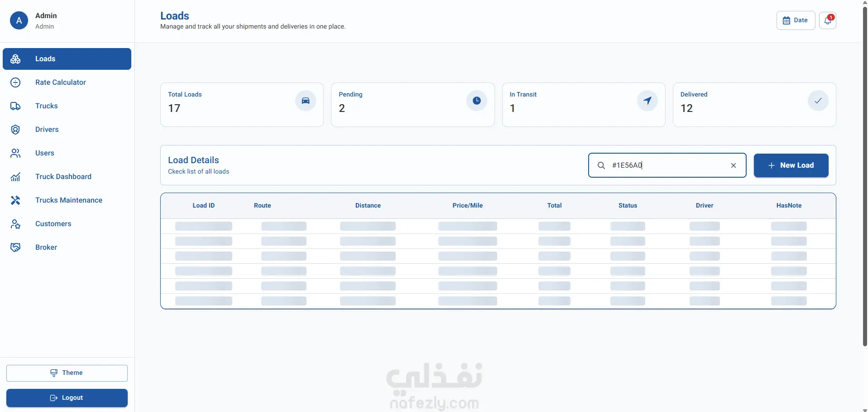Screen dimensions: 868x412
Task: Go to the Trucks section
Action: click(x=67, y=106)
